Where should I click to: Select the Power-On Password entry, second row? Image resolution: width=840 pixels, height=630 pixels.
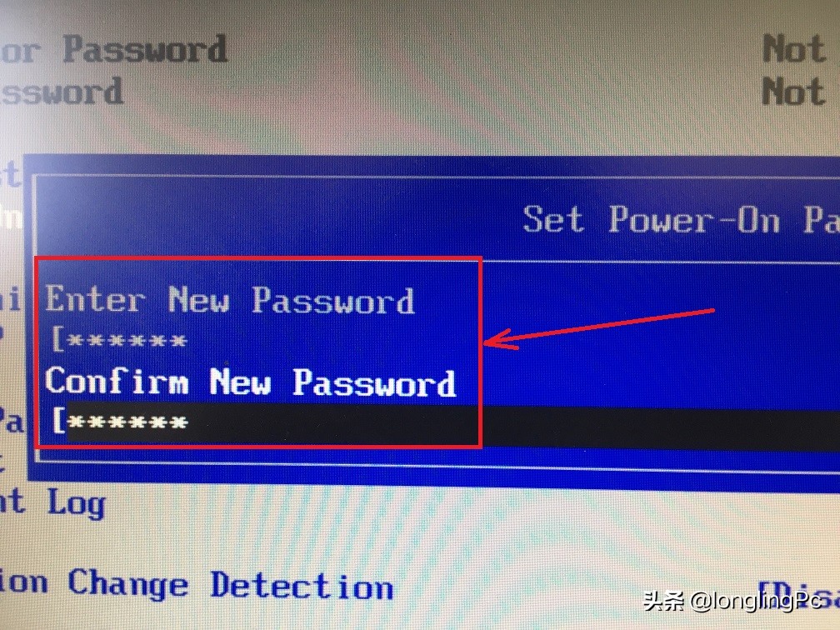[61, 92]
